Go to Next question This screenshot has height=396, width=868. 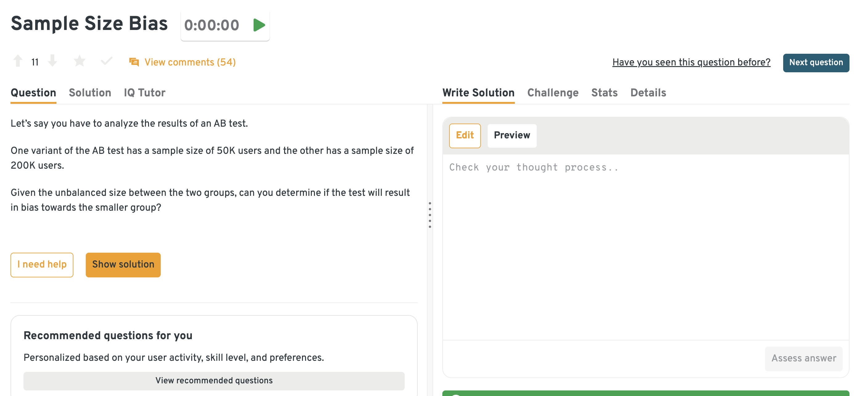[x=816, y=63]
